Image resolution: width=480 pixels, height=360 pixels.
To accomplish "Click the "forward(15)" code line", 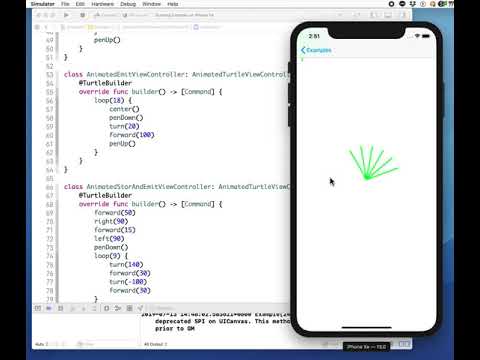I will 115,230.
